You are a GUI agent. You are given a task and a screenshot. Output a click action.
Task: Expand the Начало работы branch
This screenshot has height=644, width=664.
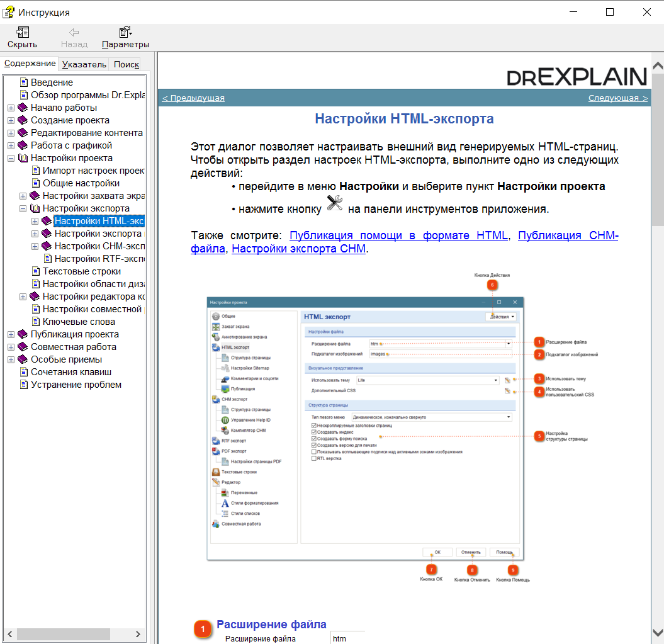11,108
